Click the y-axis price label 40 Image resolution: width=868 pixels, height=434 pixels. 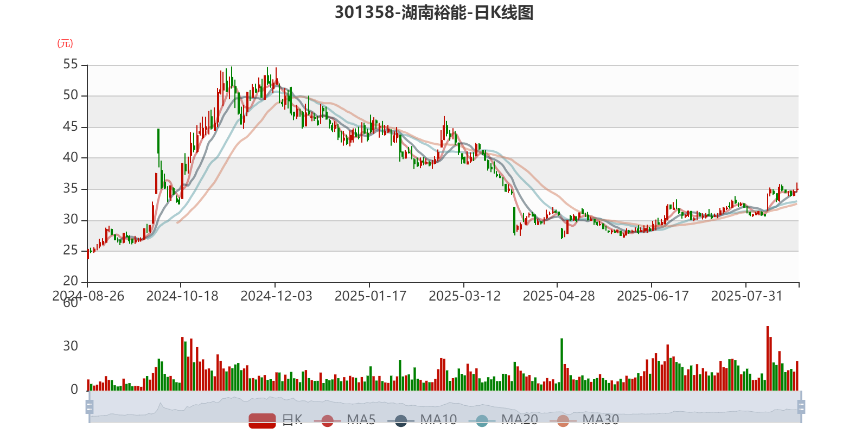click(71, 158)
